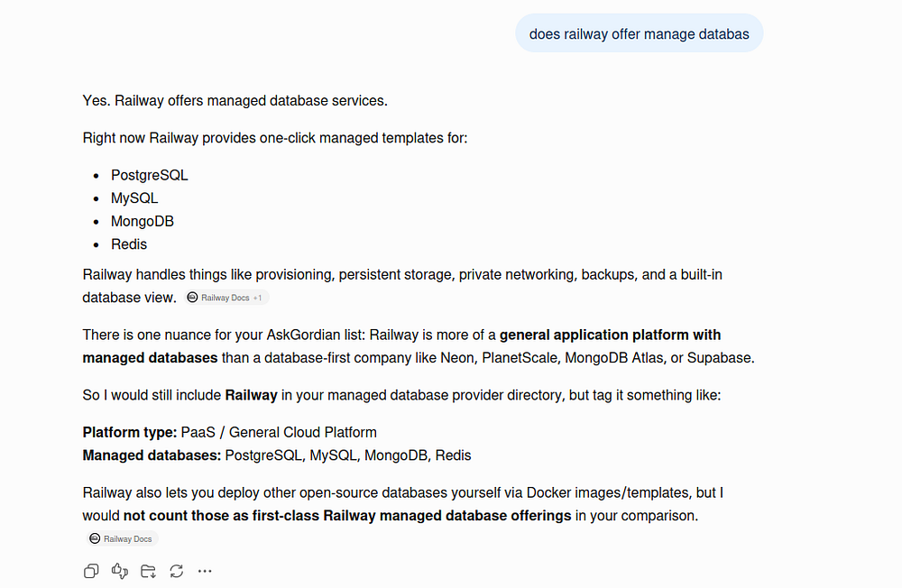902x588 pixels.
Task: Click the bold word Railway in directory sentence
Action: point(251,395)
